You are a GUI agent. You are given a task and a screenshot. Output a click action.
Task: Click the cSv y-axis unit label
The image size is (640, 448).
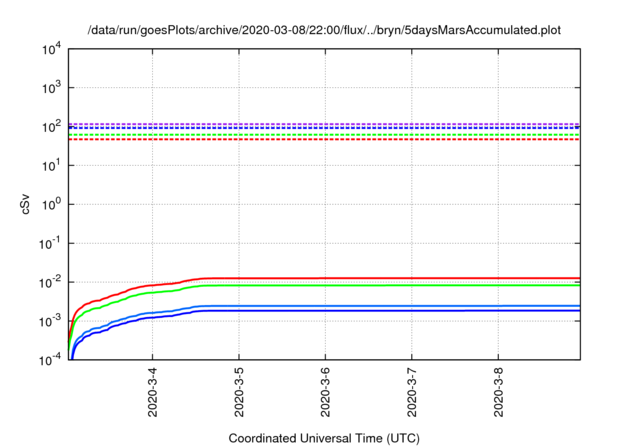(25, 204)
